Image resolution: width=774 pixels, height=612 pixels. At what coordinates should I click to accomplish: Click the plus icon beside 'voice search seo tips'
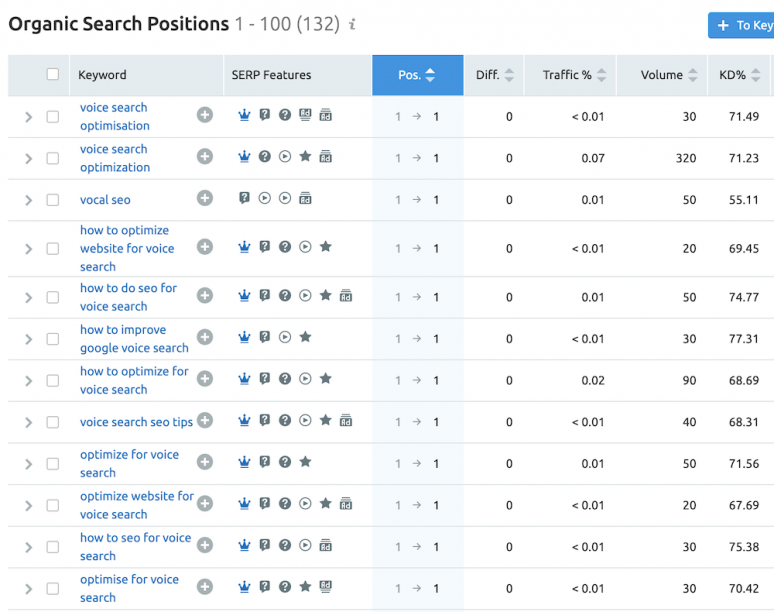coord(205,421)
